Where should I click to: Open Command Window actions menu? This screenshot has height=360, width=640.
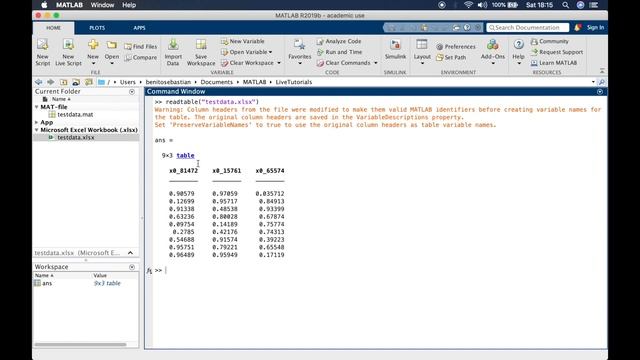(x=600, y=92)
